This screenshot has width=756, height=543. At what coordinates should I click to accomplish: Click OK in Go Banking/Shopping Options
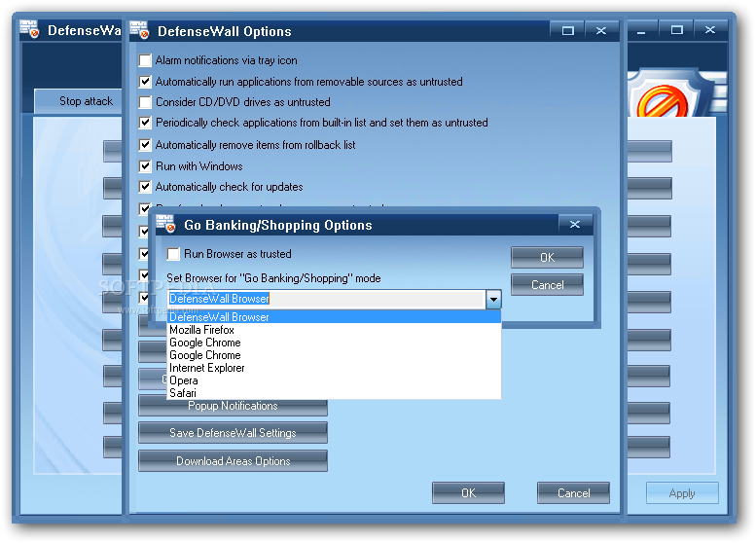547,258
